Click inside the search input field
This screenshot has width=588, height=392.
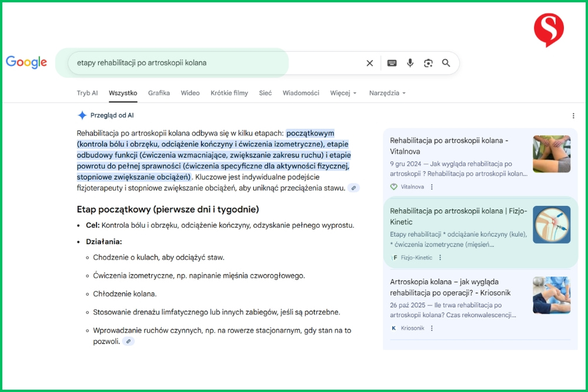tap(176, 63)
